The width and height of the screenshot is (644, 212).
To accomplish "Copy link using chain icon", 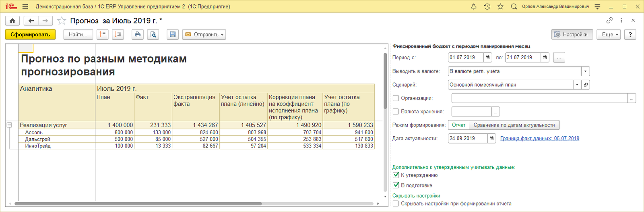I will (609, 20).
